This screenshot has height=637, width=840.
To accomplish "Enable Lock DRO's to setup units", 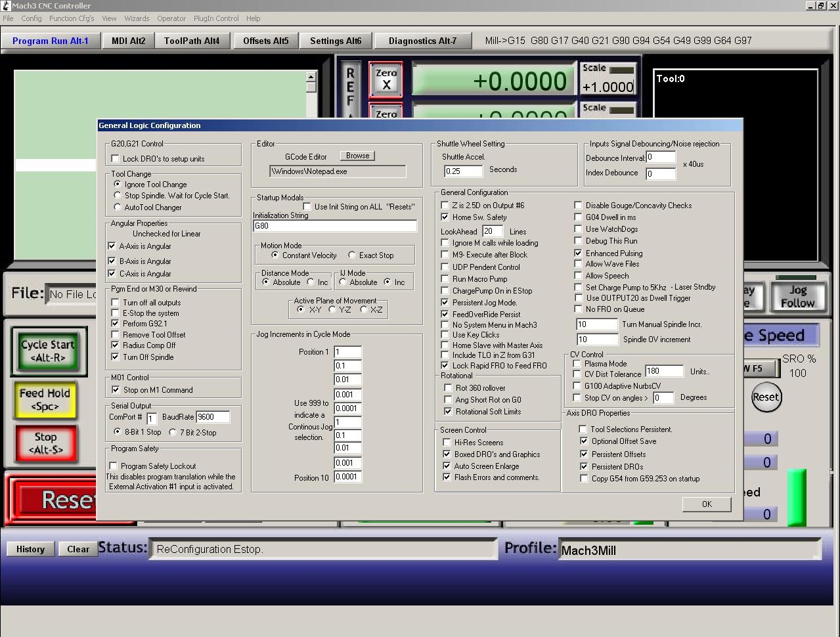I will click(x=116, y=158).
